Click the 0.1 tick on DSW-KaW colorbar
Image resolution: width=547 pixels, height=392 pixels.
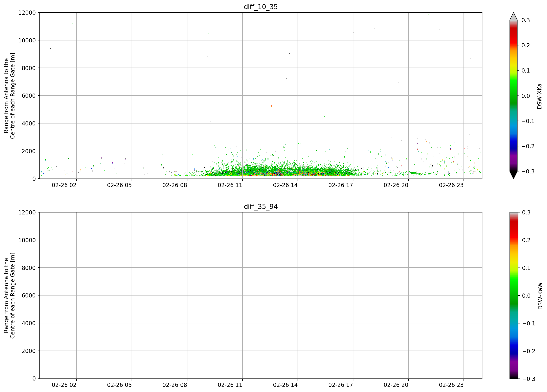(526, 268)
